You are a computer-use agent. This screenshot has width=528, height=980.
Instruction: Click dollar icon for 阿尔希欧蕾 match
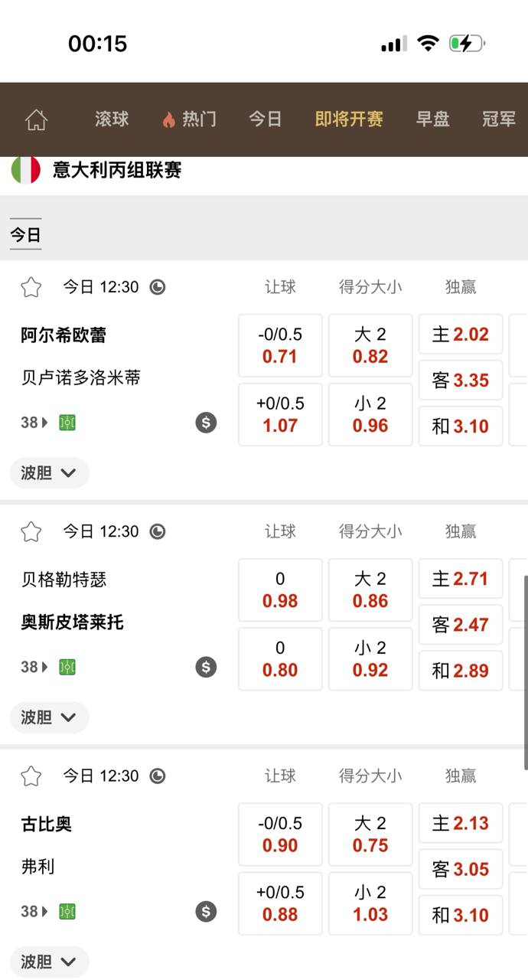[x=206, y=422]
